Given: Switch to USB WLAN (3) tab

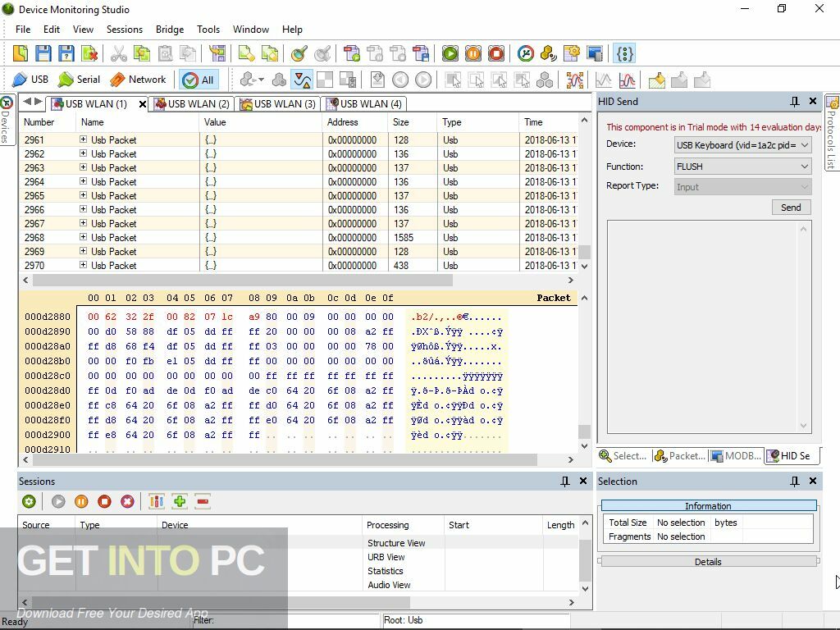Looking at the screenshot, I should [x=278, y=104].
